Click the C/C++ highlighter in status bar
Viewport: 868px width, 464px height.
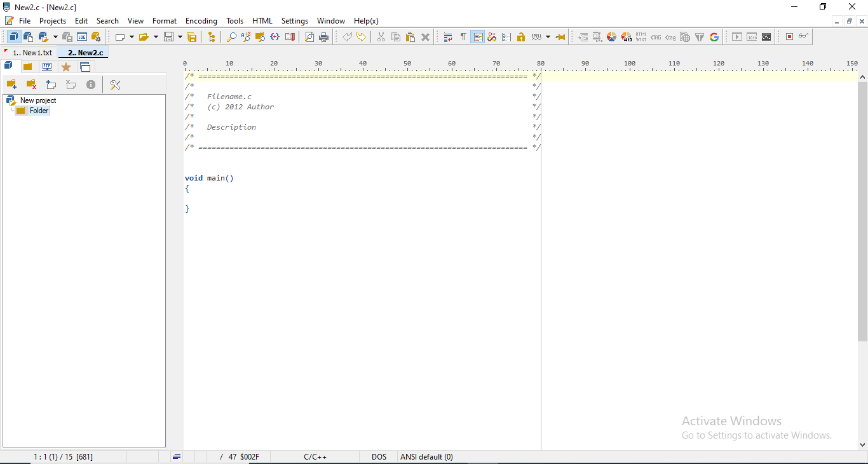pyautogui.click(x=315, y=457)
